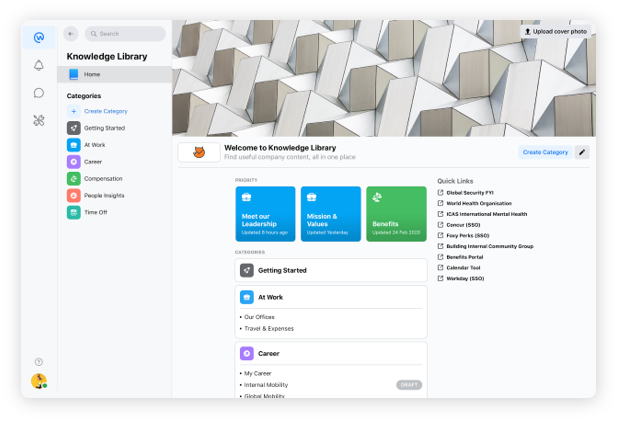The height and width of the screenshot is (421, 618).
Task: Click external link icon beside Workday (SSO)
Action: [441, 278]
